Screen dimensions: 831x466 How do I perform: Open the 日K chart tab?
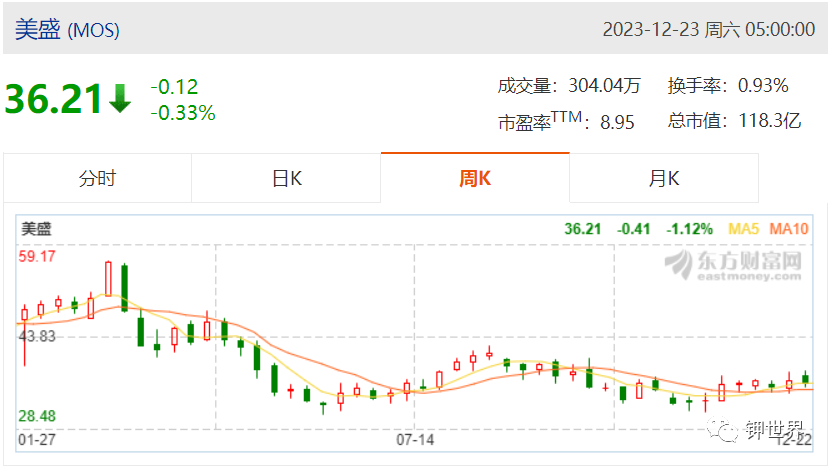coord(286,178)
